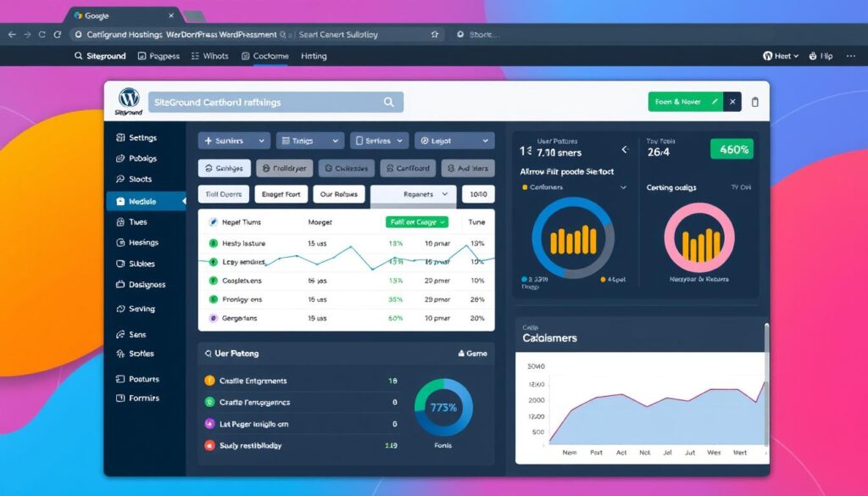The height and width of the screenshot is (496, 868).
Task: Click the 773% donut progress indicator
Action: tap(442, 407)
